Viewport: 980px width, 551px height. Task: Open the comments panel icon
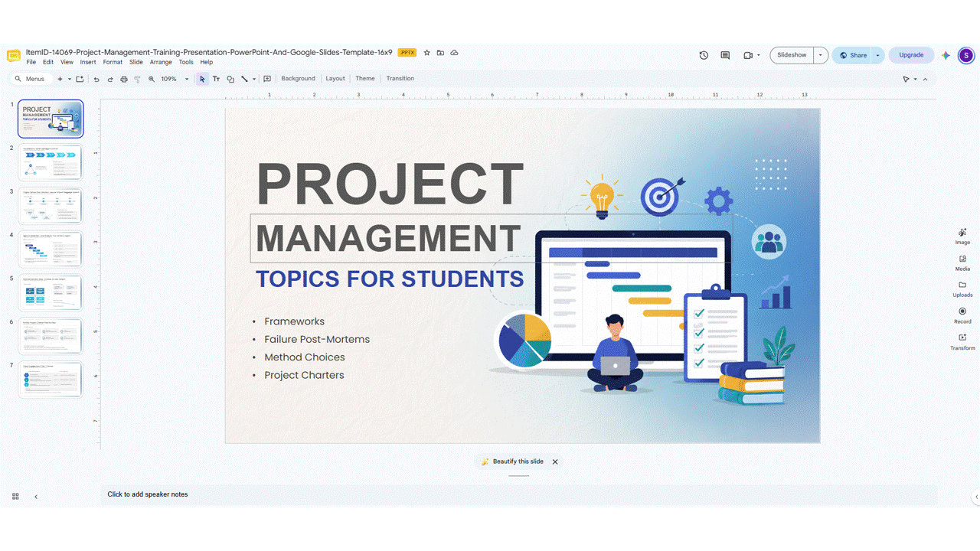point(725,55)
